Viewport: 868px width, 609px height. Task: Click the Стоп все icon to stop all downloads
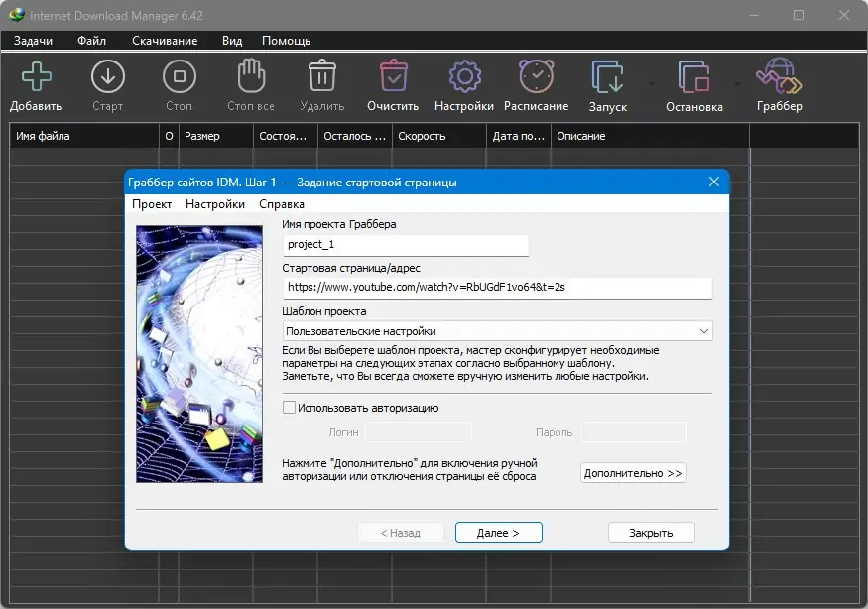[249, 77]
